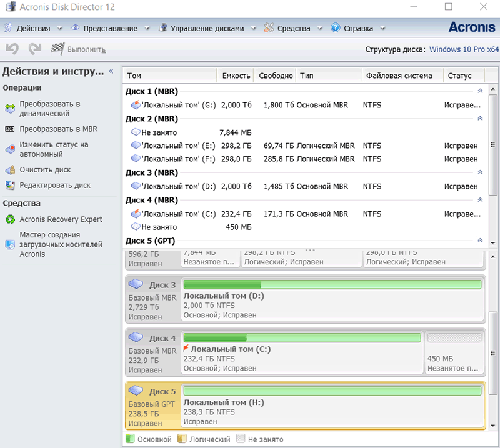The width and height of the screenshot is (500, 448).
Task: Click the volume D: icon in the list
Action: [136, 186]
